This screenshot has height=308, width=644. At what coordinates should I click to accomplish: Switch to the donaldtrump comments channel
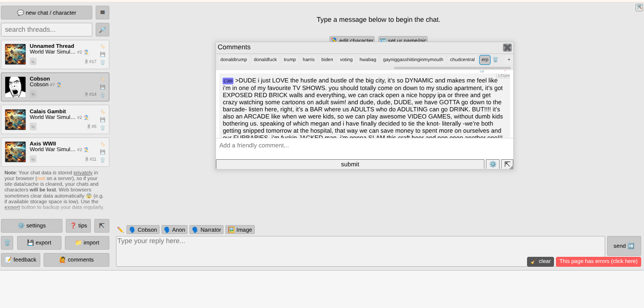[x=234, y=60]
